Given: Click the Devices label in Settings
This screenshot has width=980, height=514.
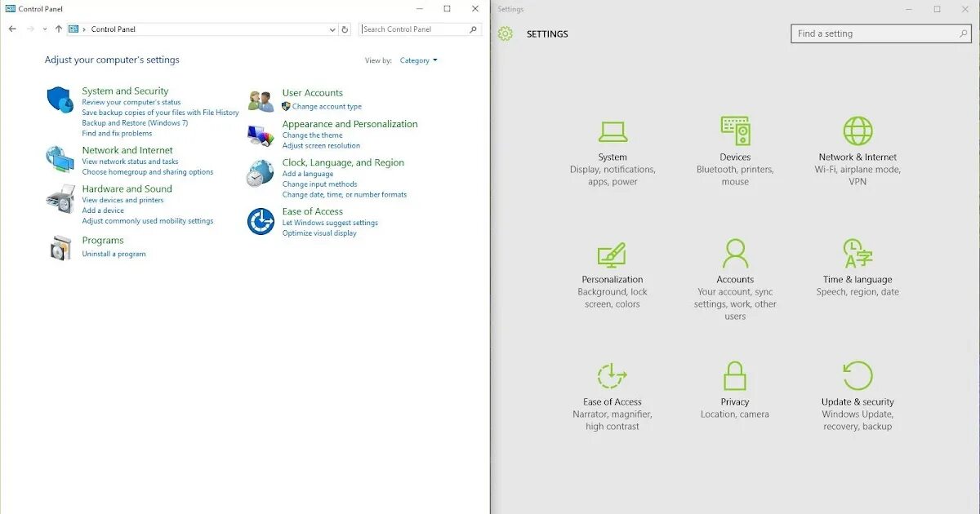Looking at the screenshot, I should 735,157.
